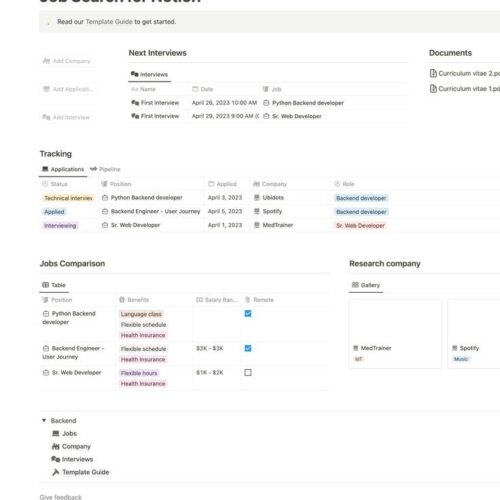
Task: Click the Status column header in Tracking
Action: (x=55, y=184)
